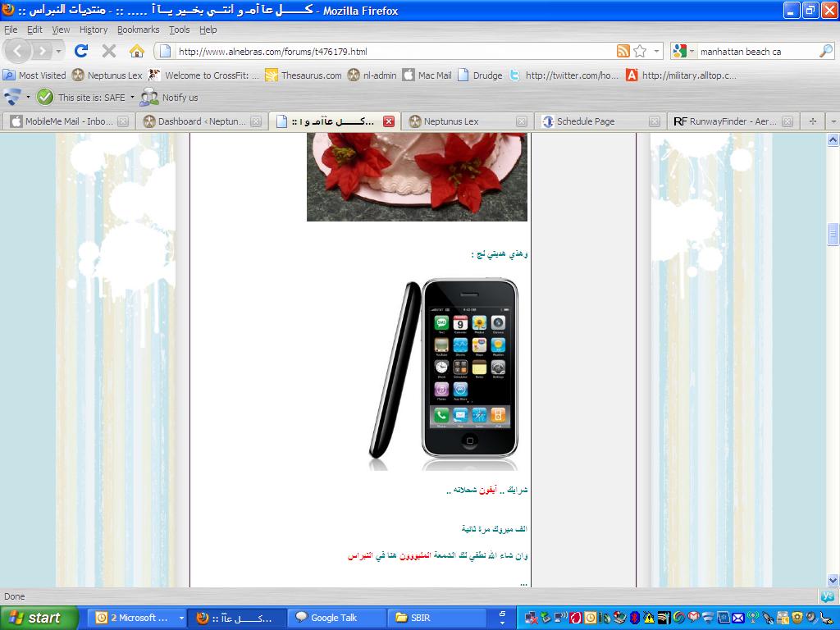Open the nl-admin bookmark

pyautogui.click(x=372, y=75)
